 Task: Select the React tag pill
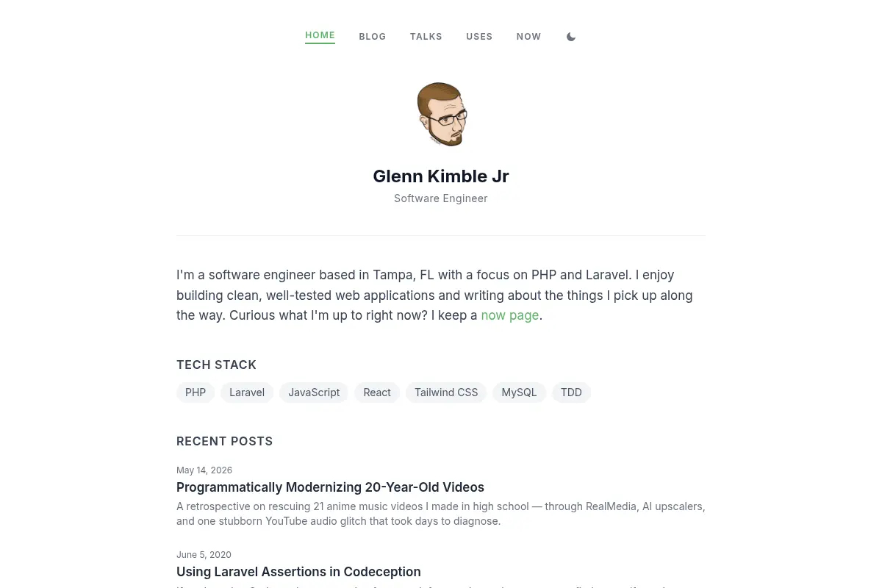(377, 392)
